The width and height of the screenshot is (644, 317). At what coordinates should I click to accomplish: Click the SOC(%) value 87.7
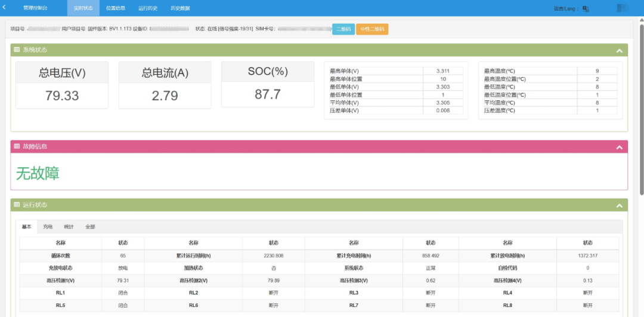click(x=268, y=94)
